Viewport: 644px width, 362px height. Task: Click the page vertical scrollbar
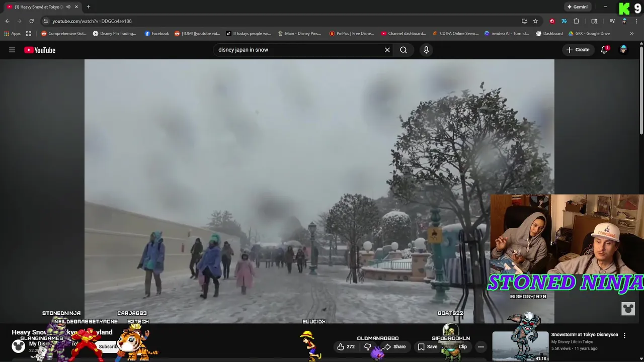(x=641, y=90)
